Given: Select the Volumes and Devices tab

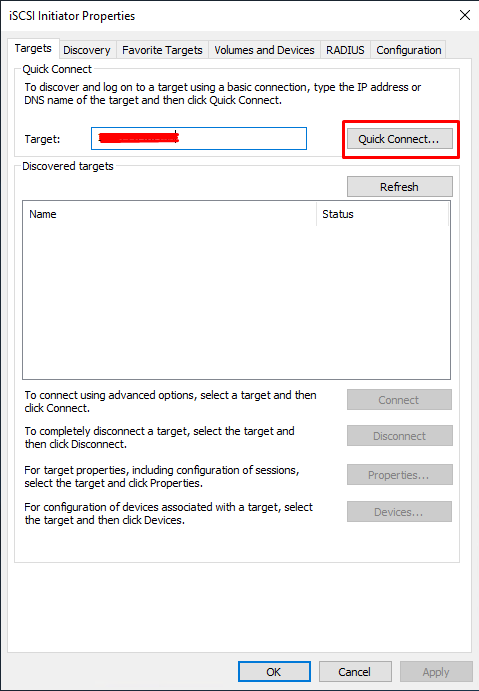Looking at the screenshot, I should coord(264,50).
